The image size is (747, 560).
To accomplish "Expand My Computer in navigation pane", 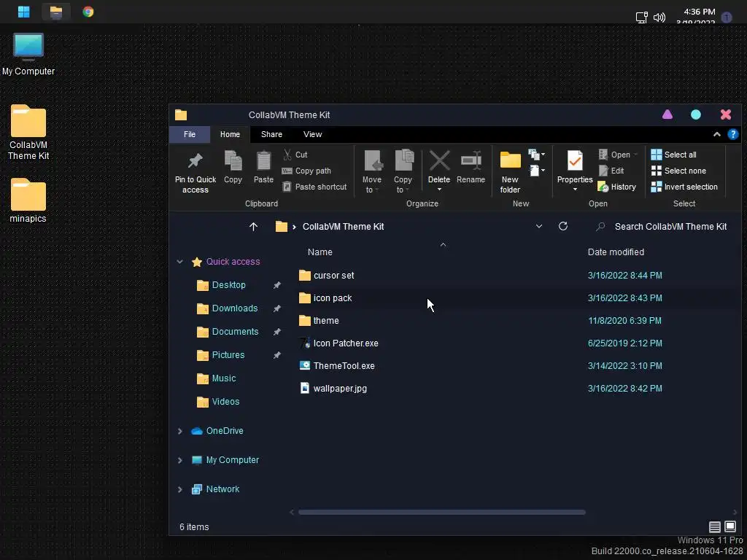I will pyautogui.click(x=180, y=460).
